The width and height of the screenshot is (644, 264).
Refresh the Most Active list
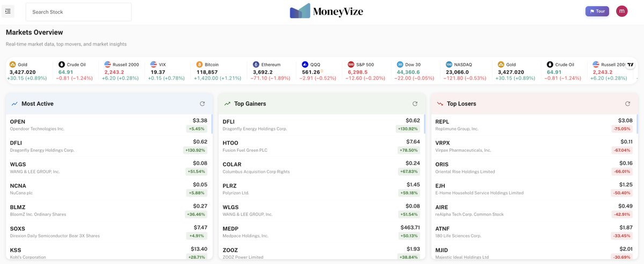(x=202, y=104)
